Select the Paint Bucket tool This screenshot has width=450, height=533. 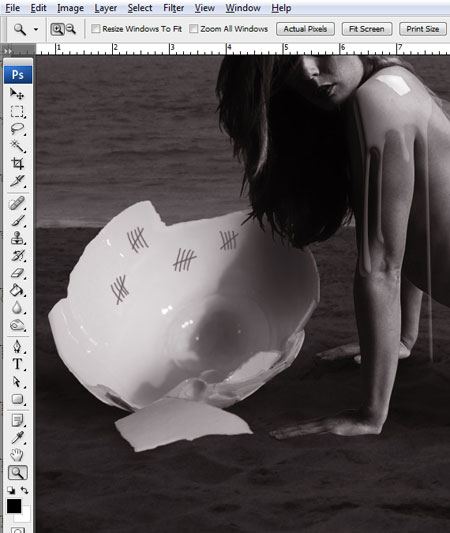click(x=17, y=291)
